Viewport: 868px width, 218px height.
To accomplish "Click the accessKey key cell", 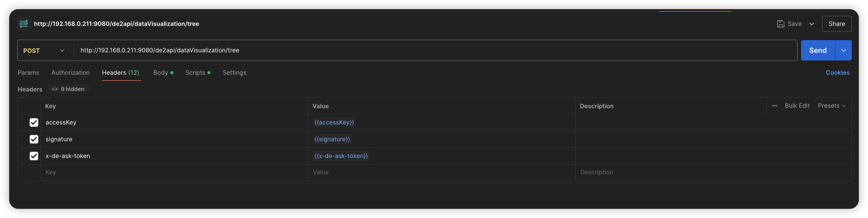I will coord(174,122).
